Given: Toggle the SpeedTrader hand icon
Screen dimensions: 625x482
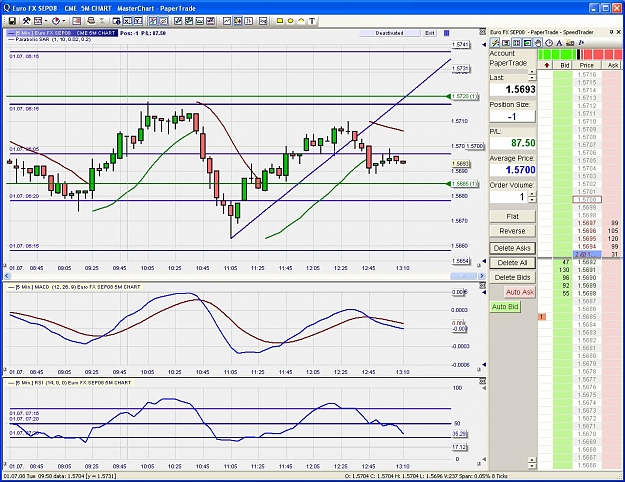Looking at the screenshot, I should (538, 43).
